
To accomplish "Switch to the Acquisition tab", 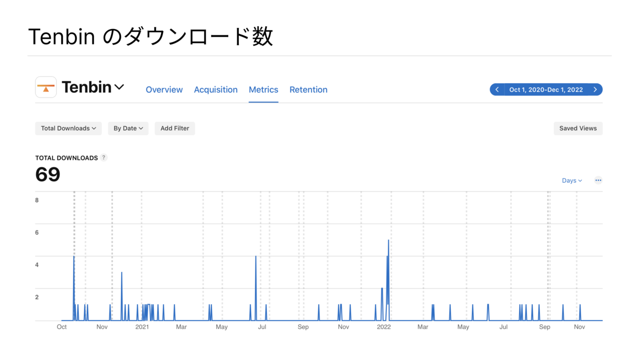I will click(216, 90).
